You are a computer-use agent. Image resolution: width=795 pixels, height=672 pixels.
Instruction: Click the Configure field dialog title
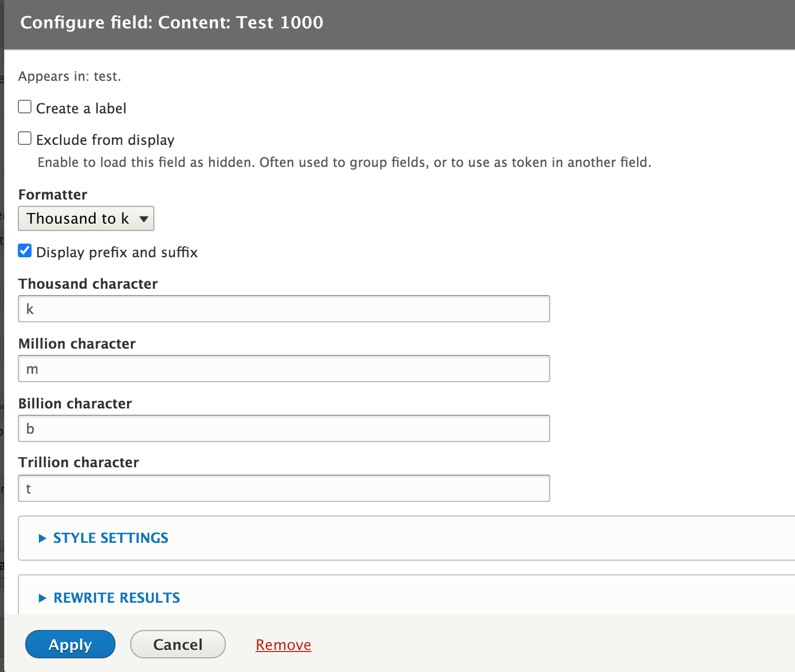click(172, 22)
